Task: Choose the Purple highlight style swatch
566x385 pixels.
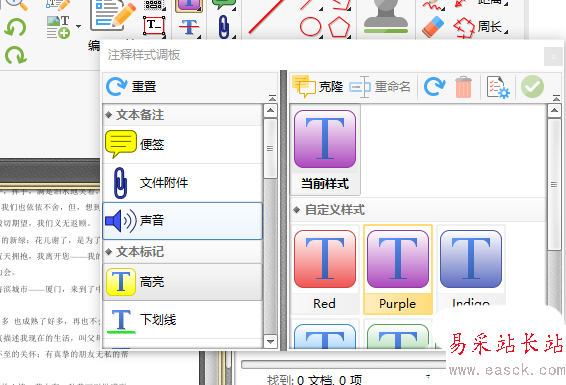Action: coord(398,270)
